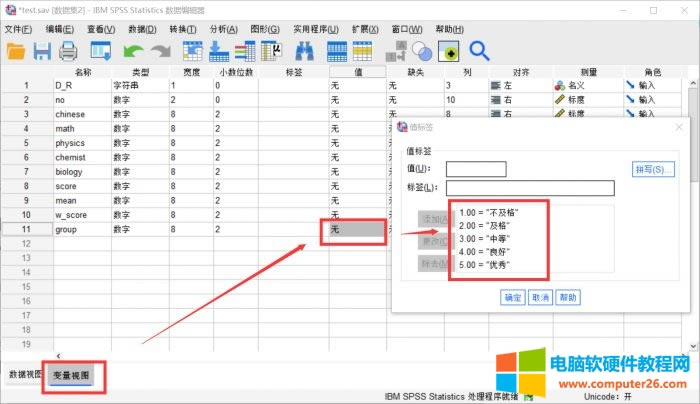Screen dimensions: 700x404
Task: Click the horizontal scrollbar left arrow
Action: [58, 356]
